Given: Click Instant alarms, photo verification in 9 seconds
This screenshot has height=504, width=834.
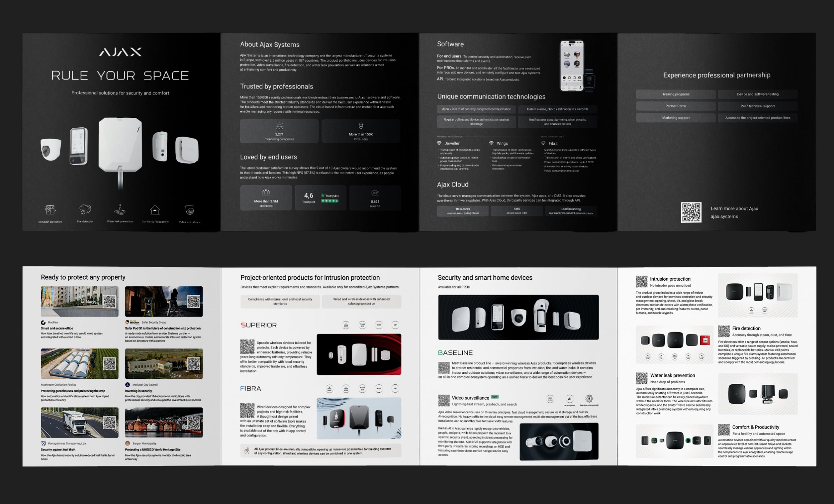Looking at the screenshot, I should (x=557, y=109).
